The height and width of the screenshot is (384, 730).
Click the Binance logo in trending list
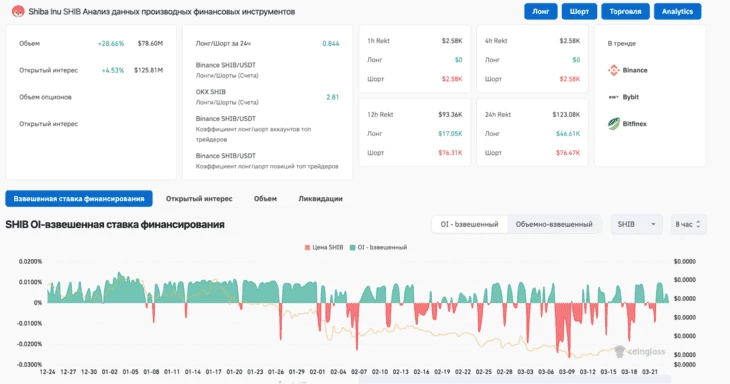614,70
